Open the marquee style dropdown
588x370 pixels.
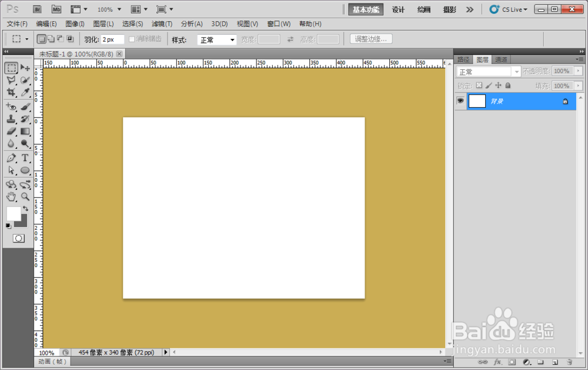click(x=217, y=40)
